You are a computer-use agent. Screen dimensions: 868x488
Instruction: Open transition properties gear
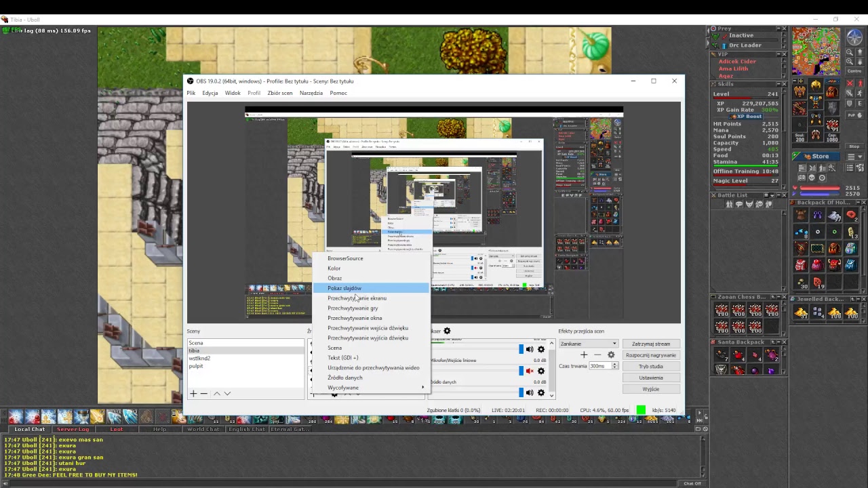(611, 354)
